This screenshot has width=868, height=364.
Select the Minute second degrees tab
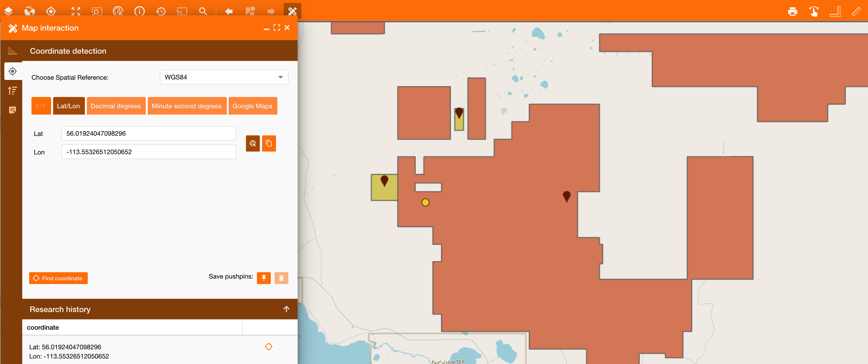pyautogui.click(x=187, y=106)
